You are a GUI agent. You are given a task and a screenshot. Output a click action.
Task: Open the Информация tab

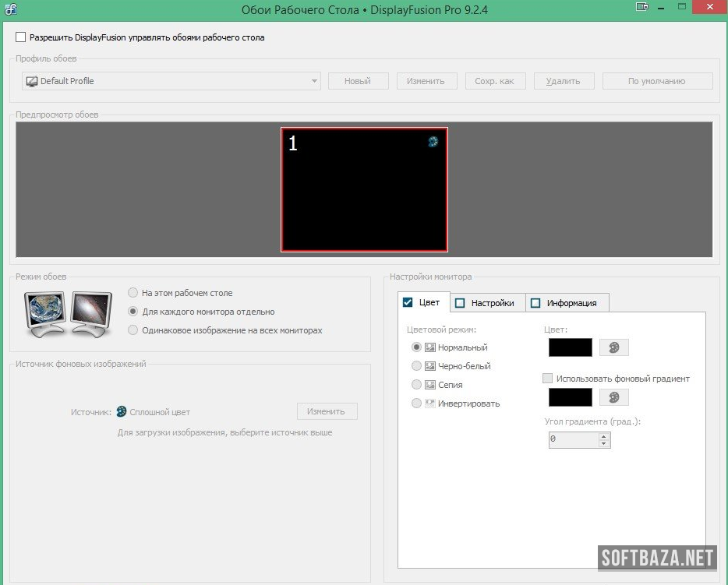(567, 303)
